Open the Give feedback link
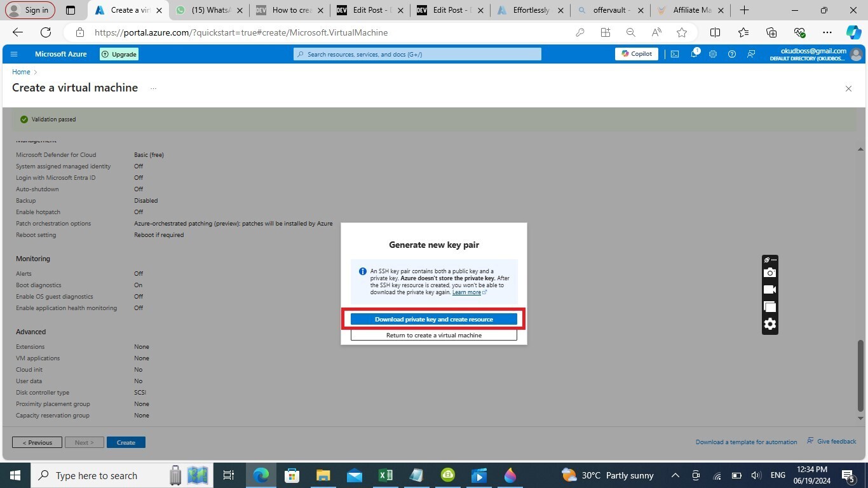Image resolution: width=868 pixels, height=488 pixels. 832,441
